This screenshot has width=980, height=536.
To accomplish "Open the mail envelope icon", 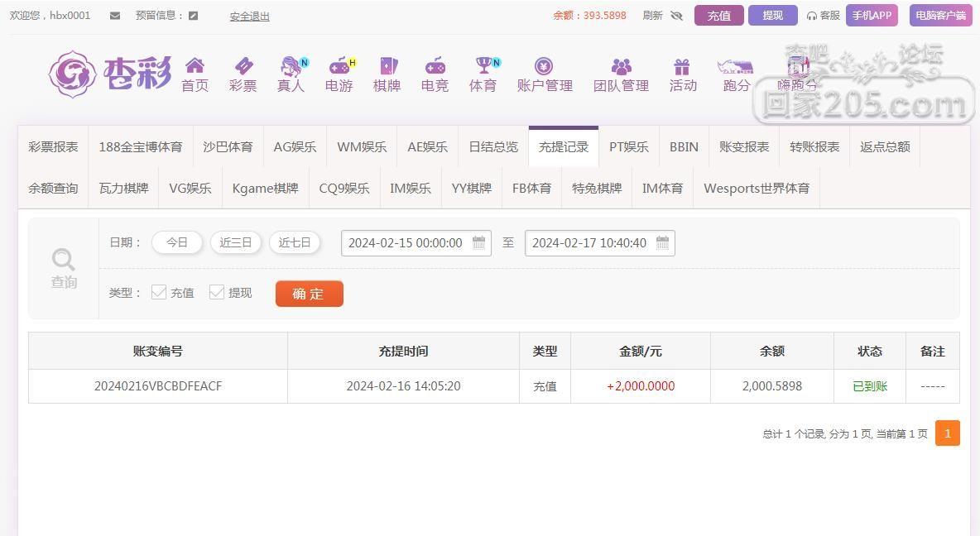I will pyautogui.click(x=115, y=16).
